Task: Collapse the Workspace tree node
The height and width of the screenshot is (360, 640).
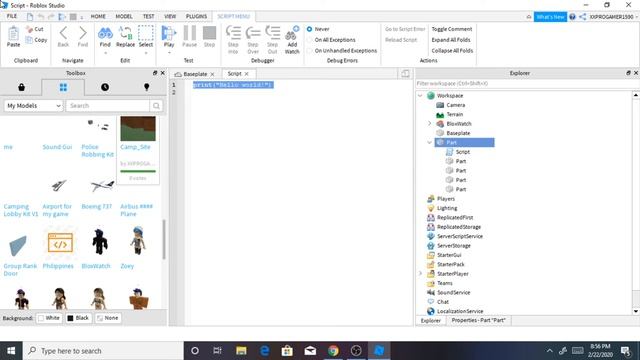Action: 420,96
